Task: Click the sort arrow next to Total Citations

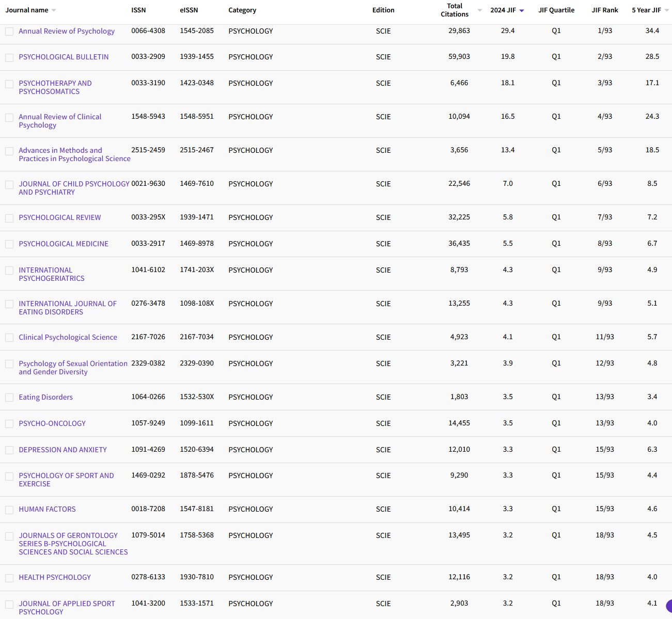Action: (x=479, y=10)
